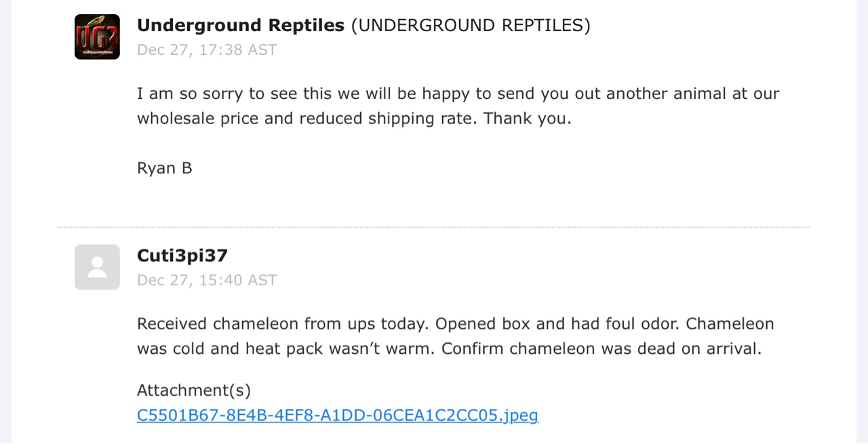
Task: Click the dotted divider between the messages
Action: pos(434,227)
